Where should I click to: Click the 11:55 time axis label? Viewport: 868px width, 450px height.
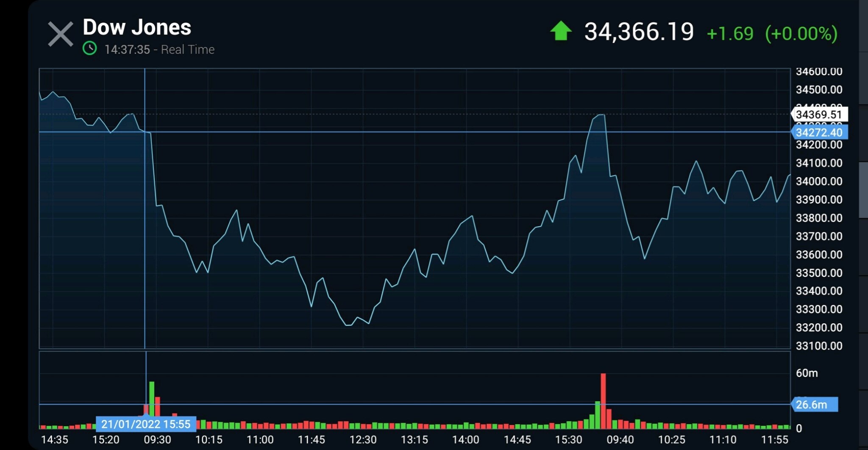coord(774,440)
